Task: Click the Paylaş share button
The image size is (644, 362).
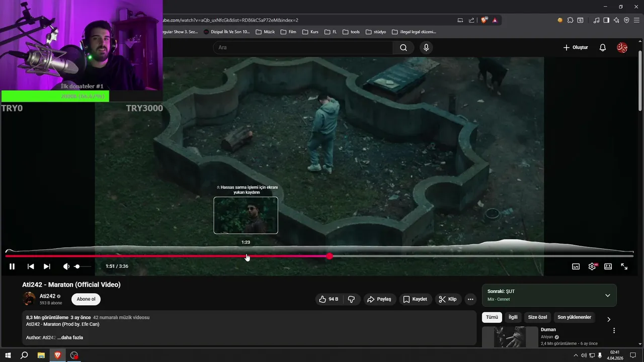Action: pos(379,299)
